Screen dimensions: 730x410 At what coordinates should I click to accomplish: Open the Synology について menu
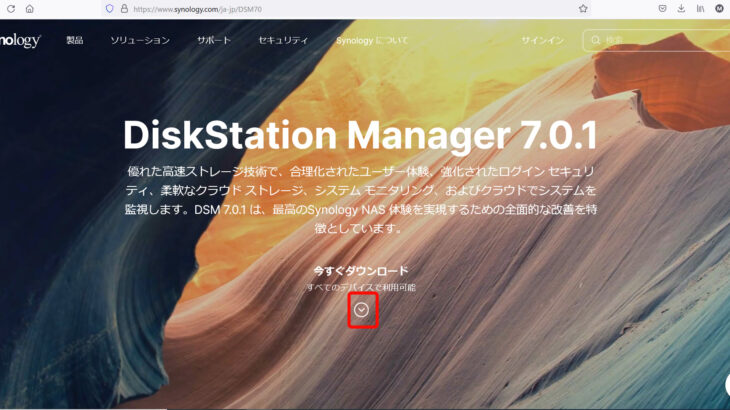click(372, 41)
